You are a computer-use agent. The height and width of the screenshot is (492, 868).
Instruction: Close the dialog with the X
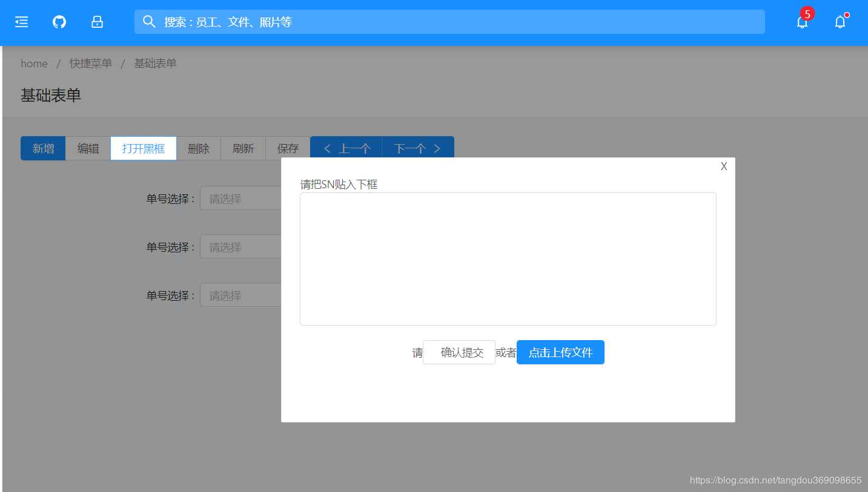(x=724, y=166)
